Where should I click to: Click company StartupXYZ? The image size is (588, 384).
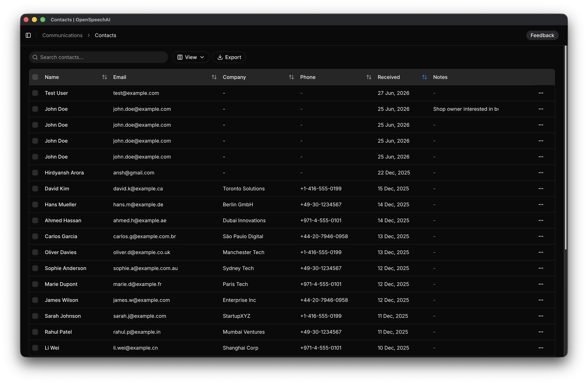(x=236, y=316)
